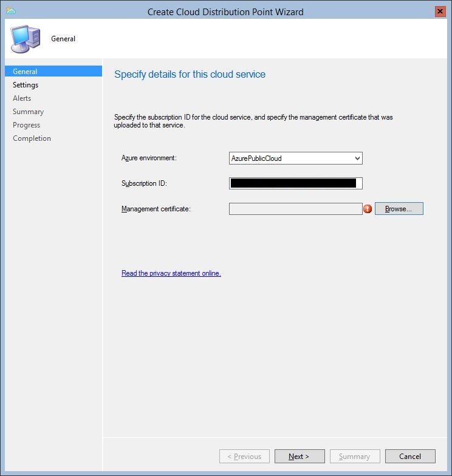Select the Completion step in sidebar
This screenshot has width=452, height=476.
pos(32,138)
